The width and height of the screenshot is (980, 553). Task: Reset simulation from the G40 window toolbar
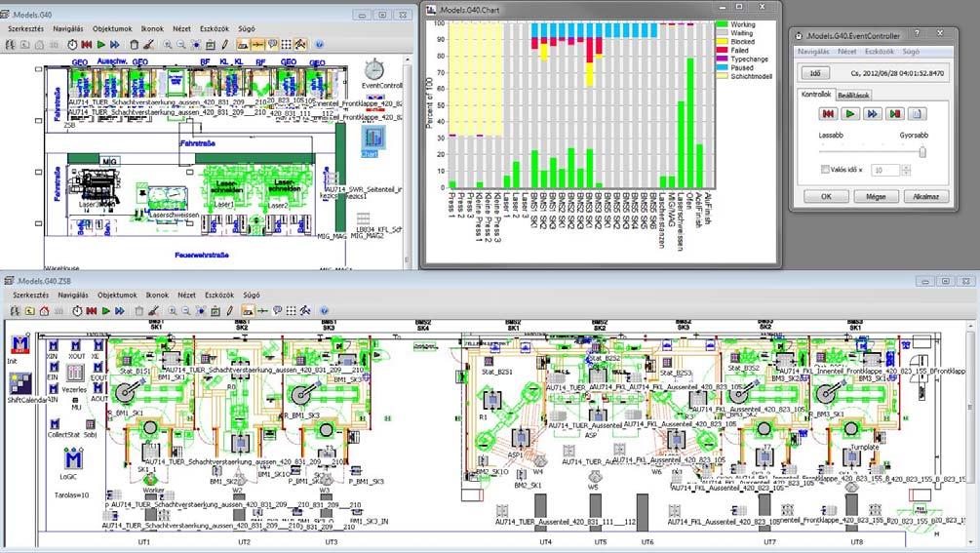coord(86,45)
